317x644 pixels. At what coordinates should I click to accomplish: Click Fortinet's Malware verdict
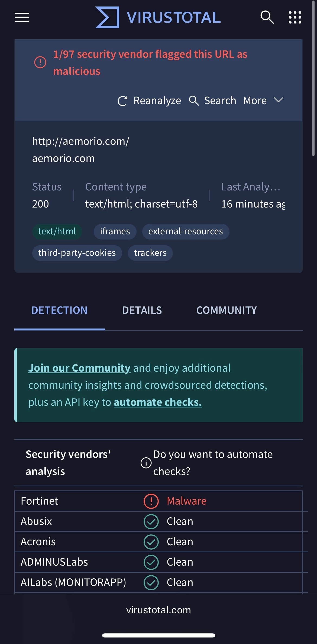(187, 501)
